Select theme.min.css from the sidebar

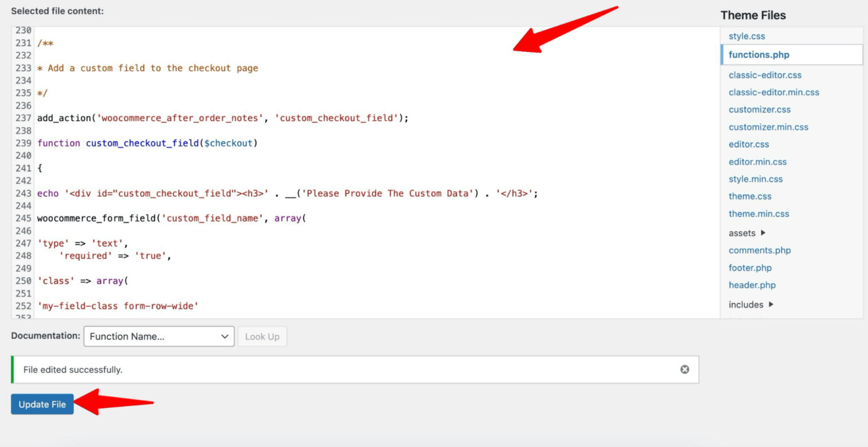(759, 214)
